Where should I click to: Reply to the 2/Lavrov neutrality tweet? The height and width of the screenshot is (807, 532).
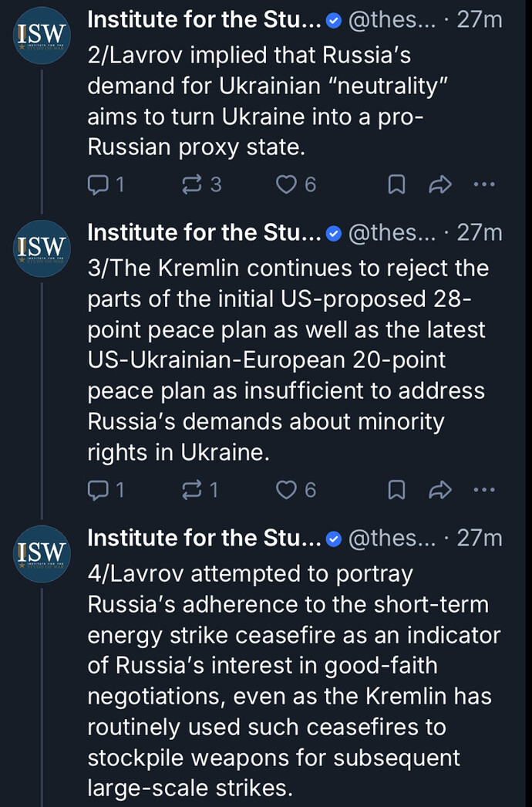tap(99, 184)
